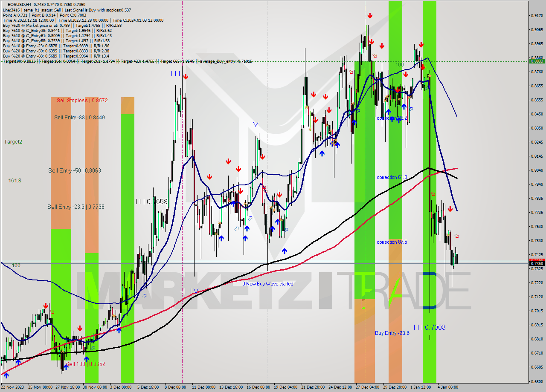Screen dimensions: 546x392
Task: Click the green 0.8833 price tag on axis
Action: tap(537, 61)
